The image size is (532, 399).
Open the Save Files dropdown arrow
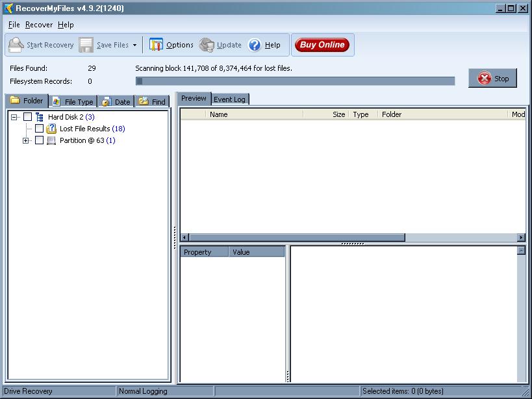point(134,45)
